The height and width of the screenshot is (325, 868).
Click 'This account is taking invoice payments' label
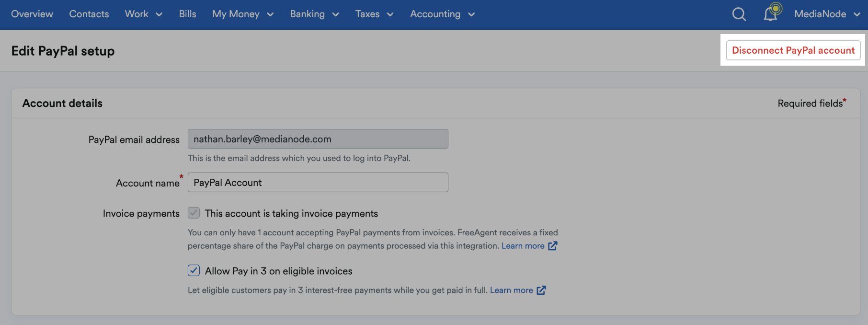pos(291,213)
